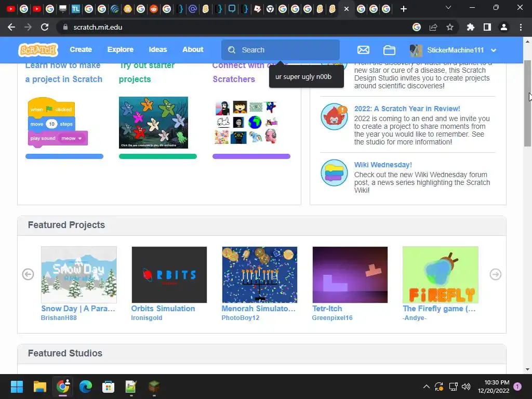The image size is (532, 399).
Task: Open Microsoft Edge from taskbar
Action: (x=86, y=387)
